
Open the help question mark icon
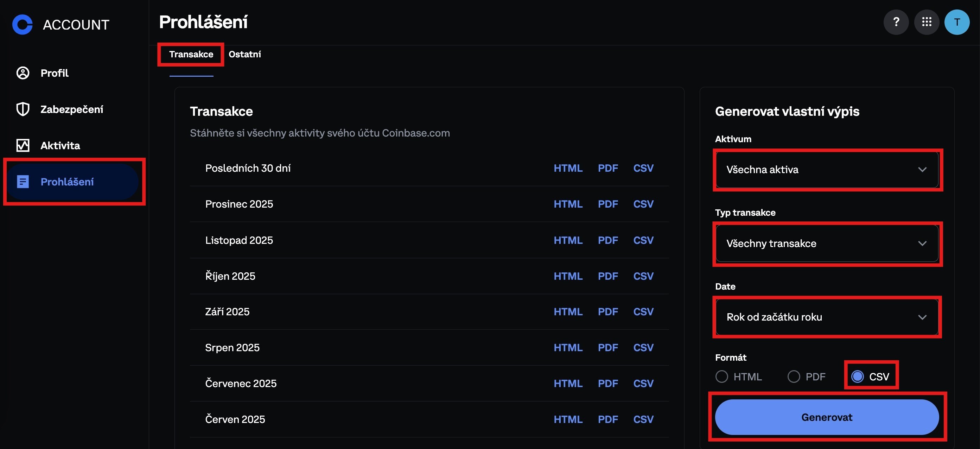coord(896,22)
